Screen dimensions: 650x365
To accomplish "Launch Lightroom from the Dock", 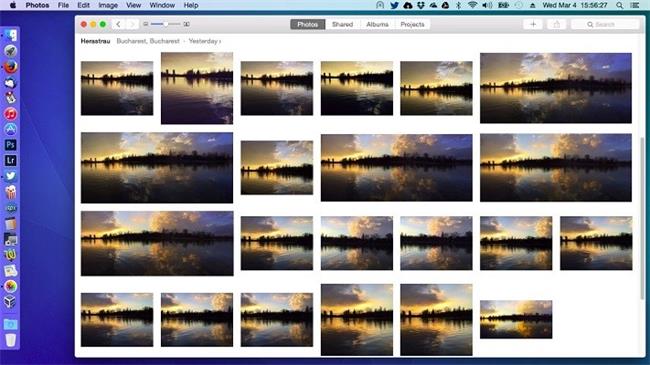I will (10, 161).
